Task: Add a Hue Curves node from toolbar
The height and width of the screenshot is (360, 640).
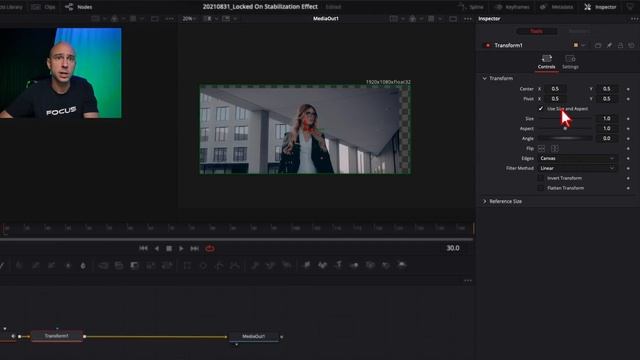Action: coord(51,266)
